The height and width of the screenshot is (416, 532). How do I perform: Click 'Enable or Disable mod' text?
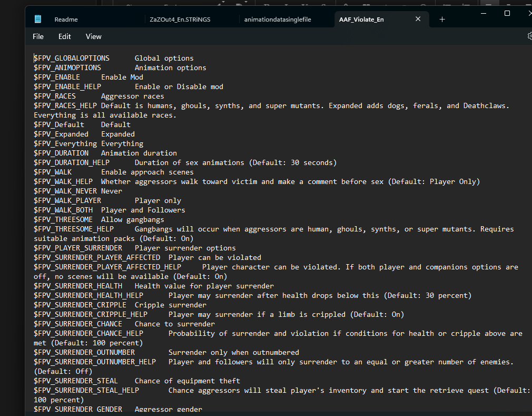pyautogui.click(x=179, y=86)
